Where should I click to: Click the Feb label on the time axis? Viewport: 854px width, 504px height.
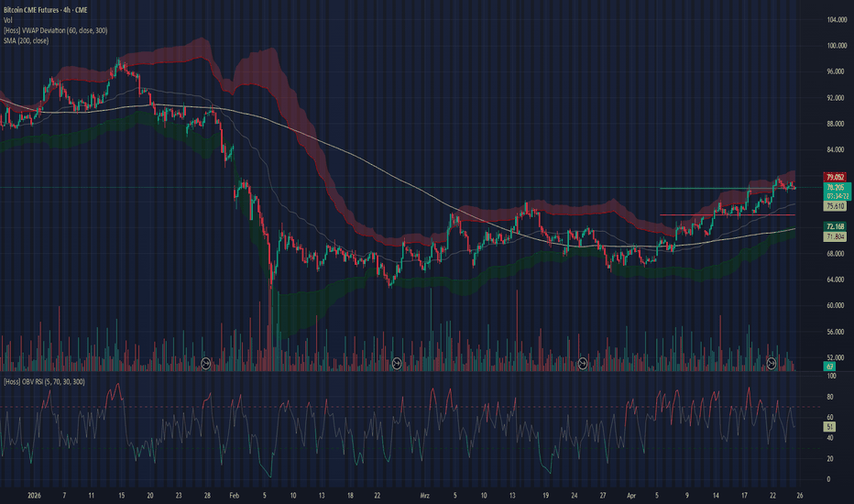(x=235, y=496)
